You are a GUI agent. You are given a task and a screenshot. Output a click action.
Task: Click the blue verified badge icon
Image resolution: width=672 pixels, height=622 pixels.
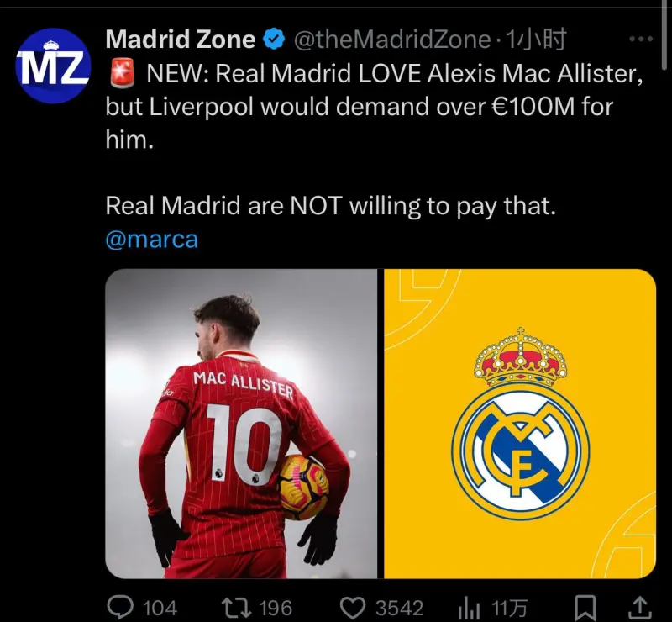coord(274,40)
